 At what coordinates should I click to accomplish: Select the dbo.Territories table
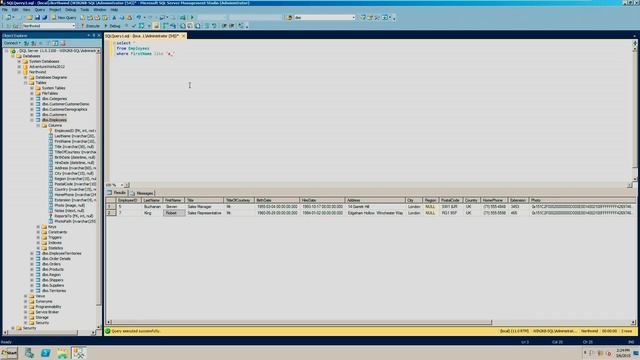[54, 291]
